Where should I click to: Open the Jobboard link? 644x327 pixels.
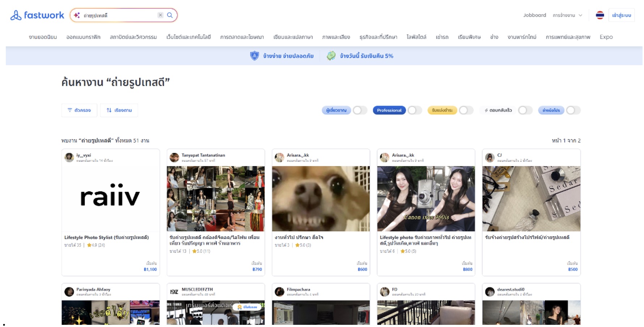tap(534, 15)
